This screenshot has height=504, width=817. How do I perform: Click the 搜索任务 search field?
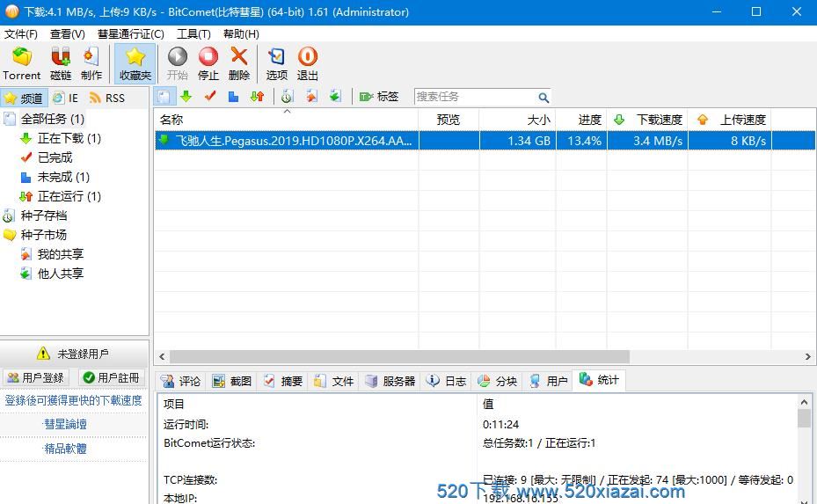click(474, 97)
